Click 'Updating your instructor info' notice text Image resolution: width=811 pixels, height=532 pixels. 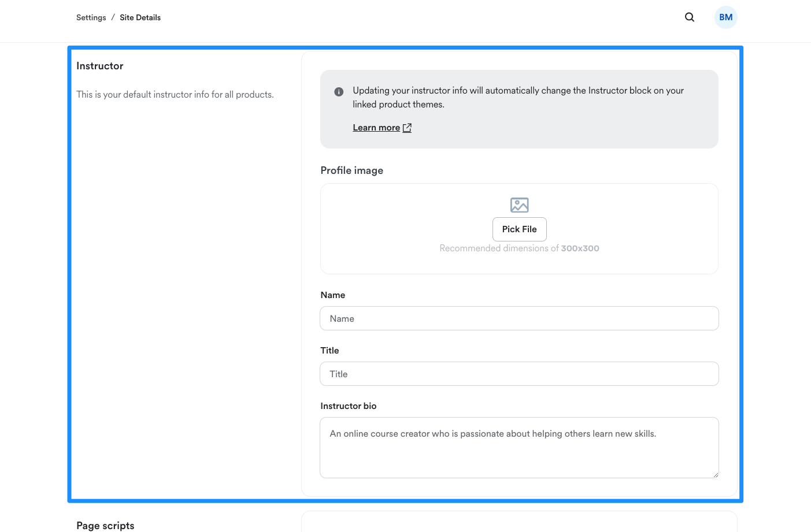[x=518, y=98]
